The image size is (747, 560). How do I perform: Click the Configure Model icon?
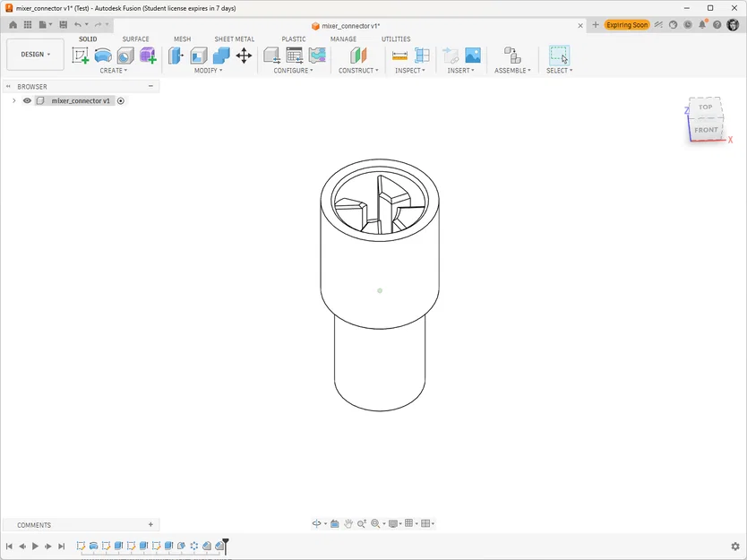point(272,56)
